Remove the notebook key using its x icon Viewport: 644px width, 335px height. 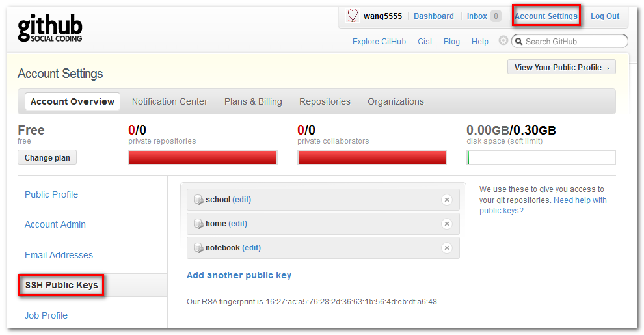(446, 248)
